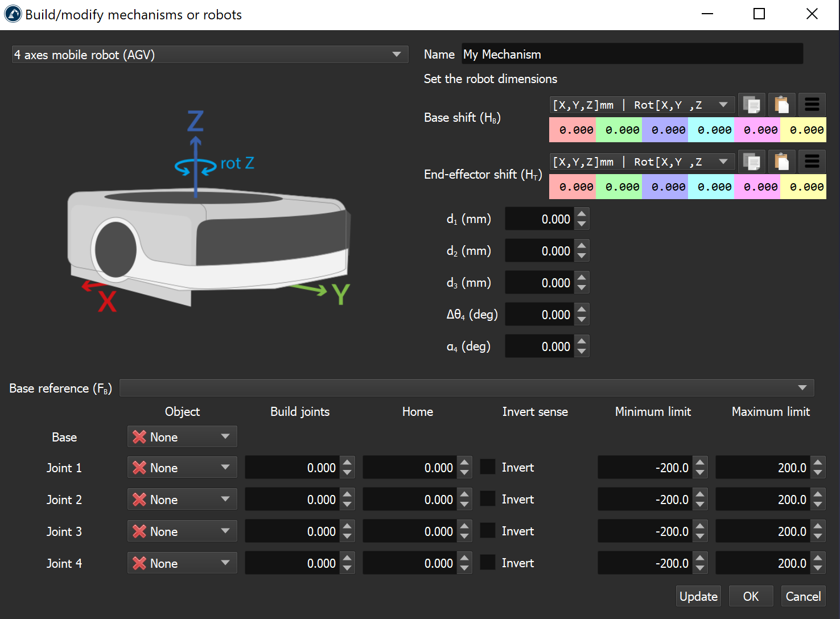Screen dimensions: 840x619
Task: Click the Name text field
Action: pyautogui.click(x=632, y=54)
